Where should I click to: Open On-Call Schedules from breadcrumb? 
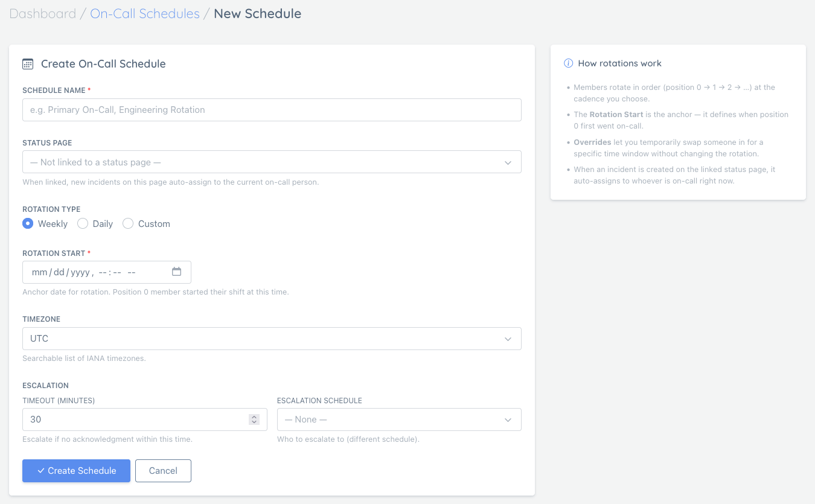pyautogui.click(x=144, y=13)
